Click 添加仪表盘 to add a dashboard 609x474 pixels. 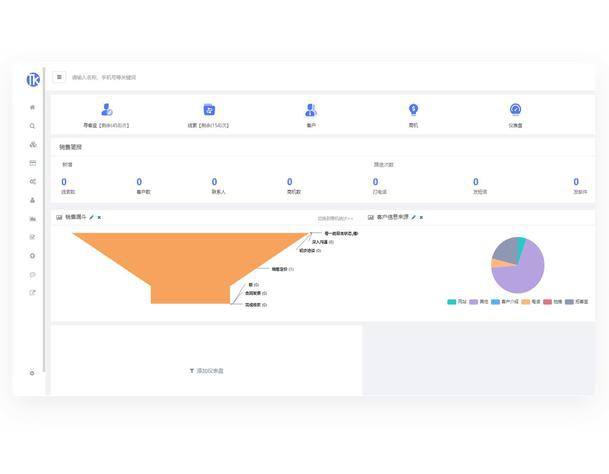click(x=207, y=370)
